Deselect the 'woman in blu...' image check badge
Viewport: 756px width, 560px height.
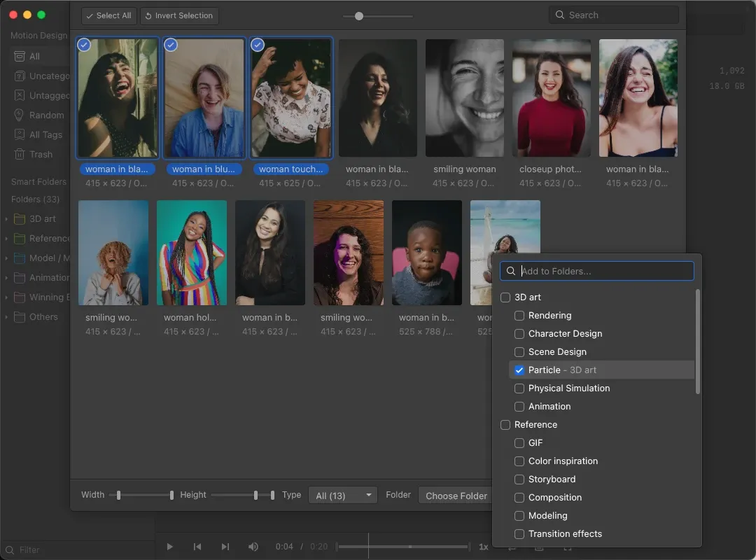pos(171,45)
